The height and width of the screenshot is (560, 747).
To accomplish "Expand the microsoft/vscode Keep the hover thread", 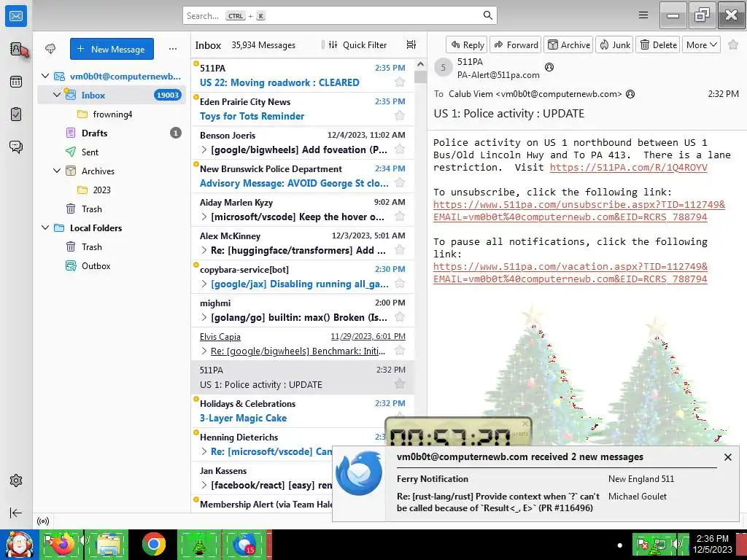I will [x=204, y=217].
